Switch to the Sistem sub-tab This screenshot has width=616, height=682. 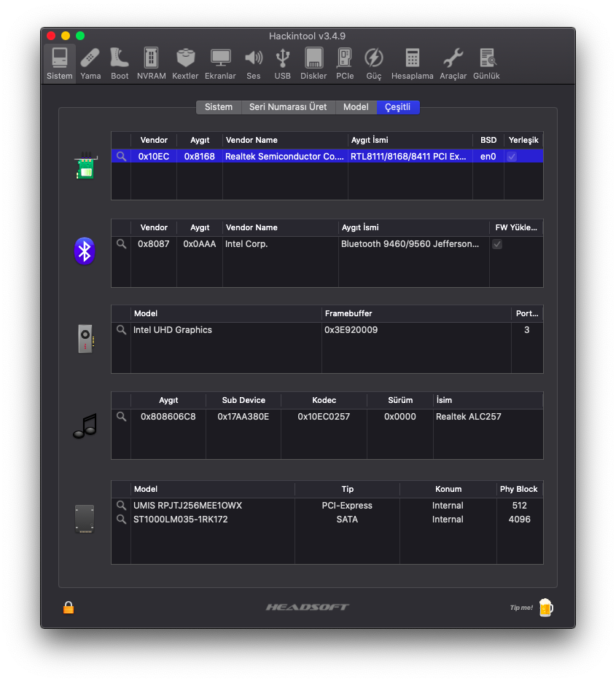coord(219,107)
